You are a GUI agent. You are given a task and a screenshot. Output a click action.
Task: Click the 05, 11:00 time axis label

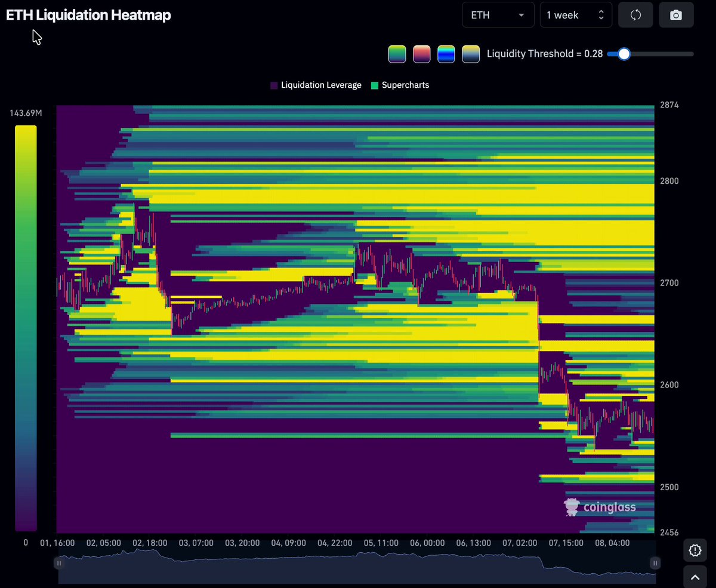[x=381, y=543]
